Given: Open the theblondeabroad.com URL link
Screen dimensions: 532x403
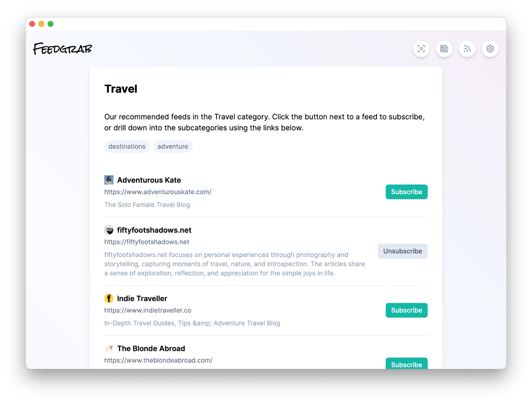Looking at the screenshot, I should pos(158,360).
